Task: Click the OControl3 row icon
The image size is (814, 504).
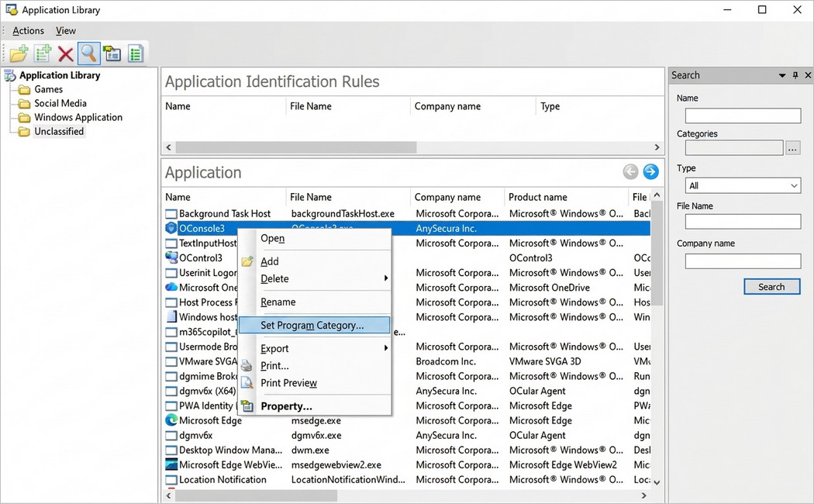Action: click(x=171, y=257)
